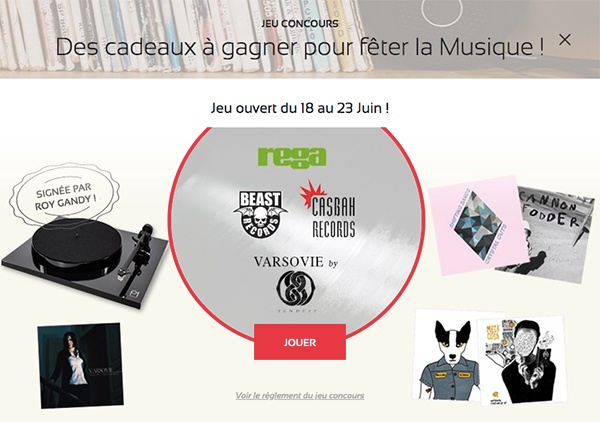The image size is (600, 422).
Task: Click the 'VARSOVIE by' text logo
Action: [296, 262]
